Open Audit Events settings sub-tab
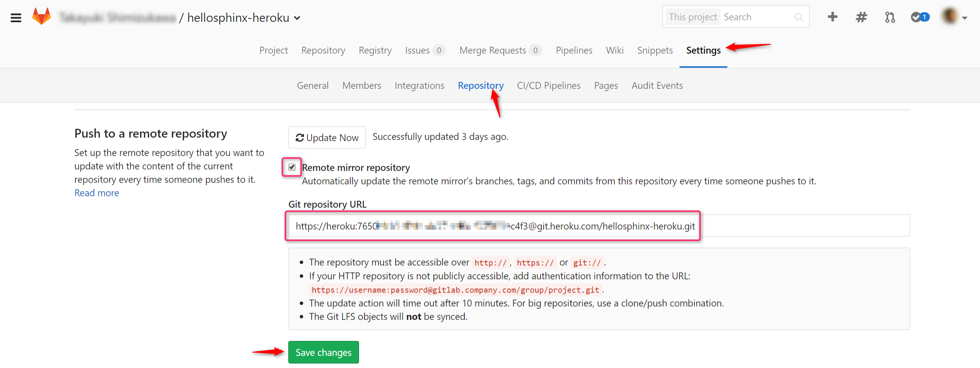This screenshot has width=980, height=368. coord(657,86)
